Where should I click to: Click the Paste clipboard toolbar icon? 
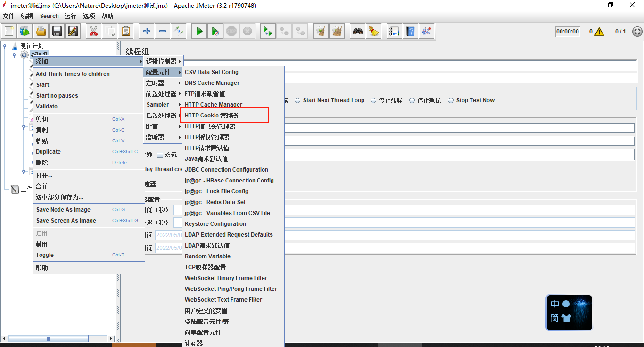point(126,32)
